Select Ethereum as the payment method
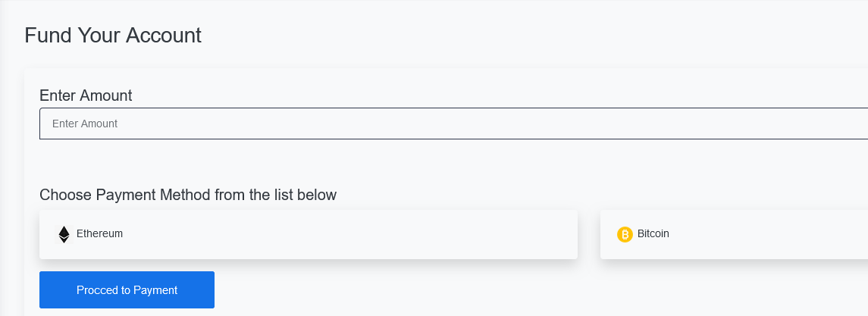The image size is (868, 316). click(x=309, y=234)
